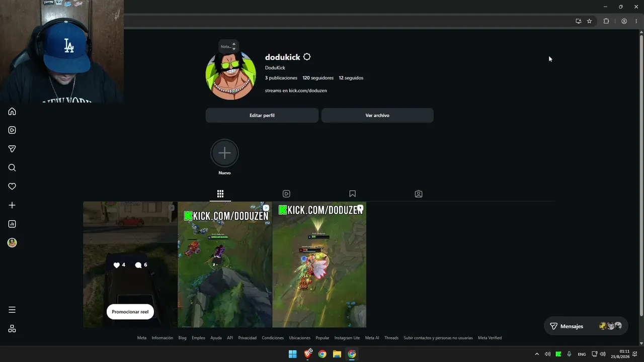Open profile settings gear beside dodukick
The height and width of the screenshot is (362, 644).
(307, 57)
